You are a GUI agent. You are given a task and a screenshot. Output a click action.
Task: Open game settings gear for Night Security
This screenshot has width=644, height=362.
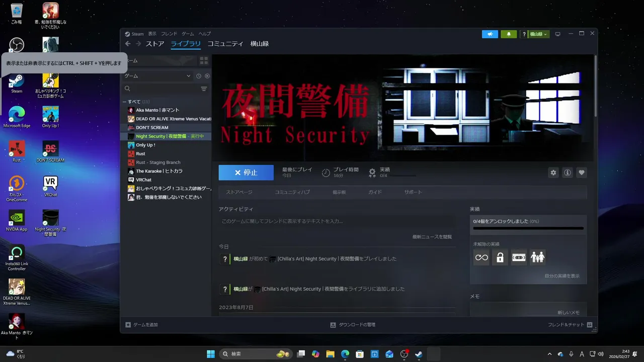[553, 172]
